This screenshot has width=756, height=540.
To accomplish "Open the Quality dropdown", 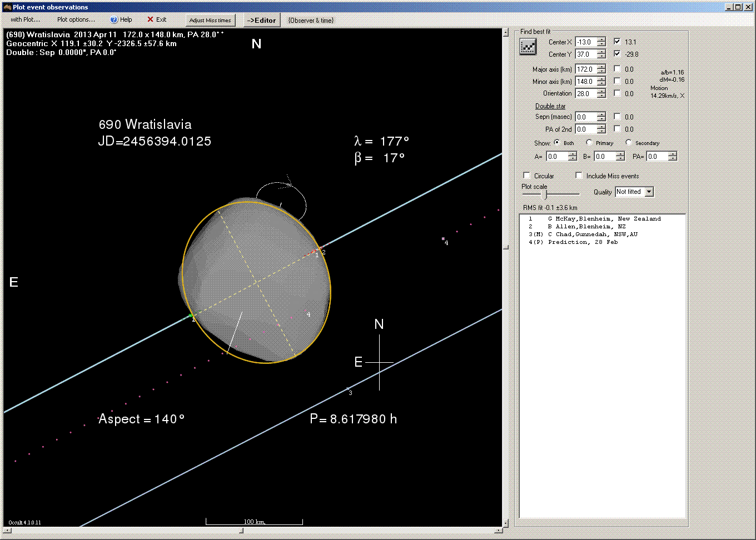I will tap(649, 192).
